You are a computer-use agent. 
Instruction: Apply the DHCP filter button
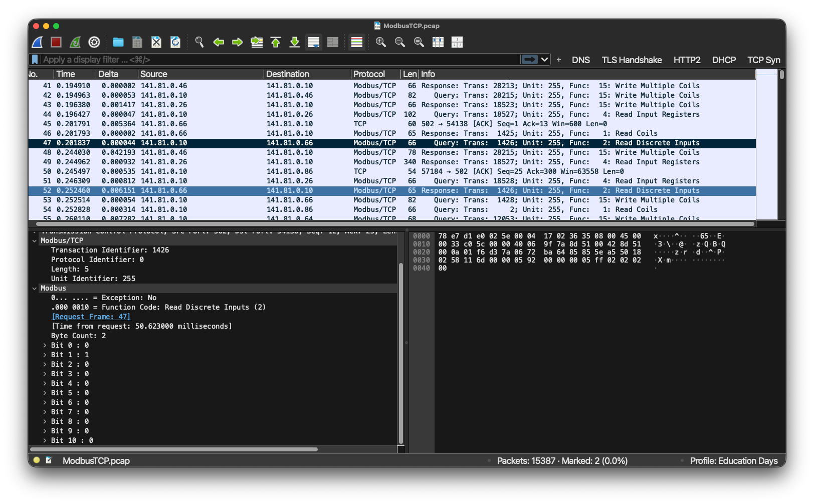tap(724, 60)
